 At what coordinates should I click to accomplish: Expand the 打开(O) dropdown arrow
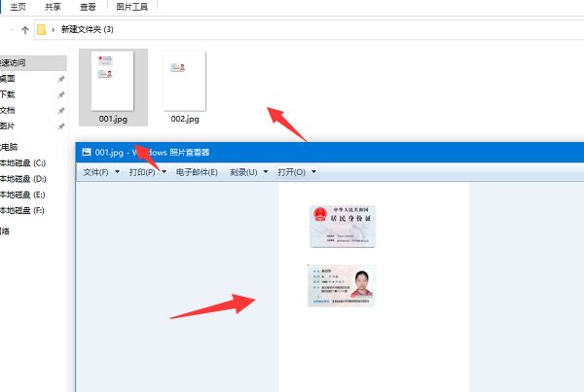tap(313, 171)
